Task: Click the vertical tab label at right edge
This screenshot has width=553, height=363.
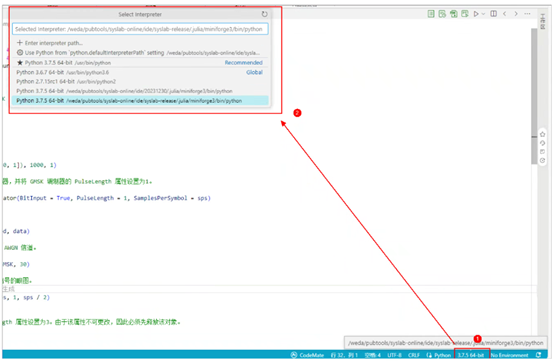Action: coord(543,22)
